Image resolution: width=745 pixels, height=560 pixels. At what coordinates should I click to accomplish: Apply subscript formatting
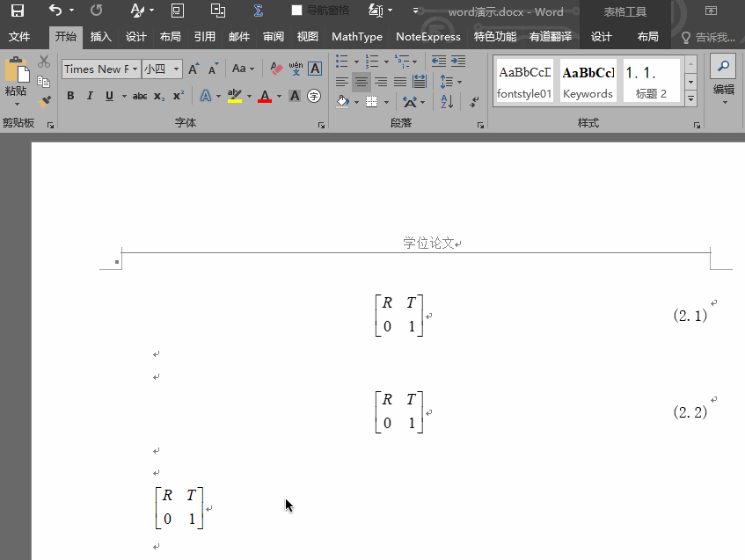pyautogui.click(x=159, y=96)
